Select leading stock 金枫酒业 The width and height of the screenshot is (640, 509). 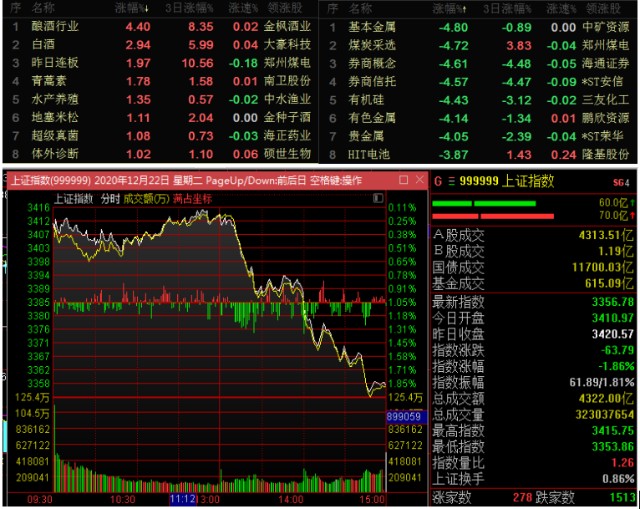point(285,27)
